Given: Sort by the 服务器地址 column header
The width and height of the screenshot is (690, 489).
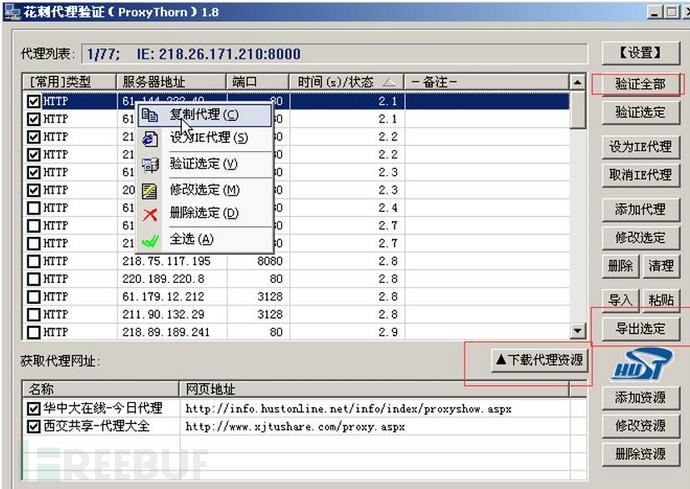Looking at the screenshot, I should pos(172,82).
